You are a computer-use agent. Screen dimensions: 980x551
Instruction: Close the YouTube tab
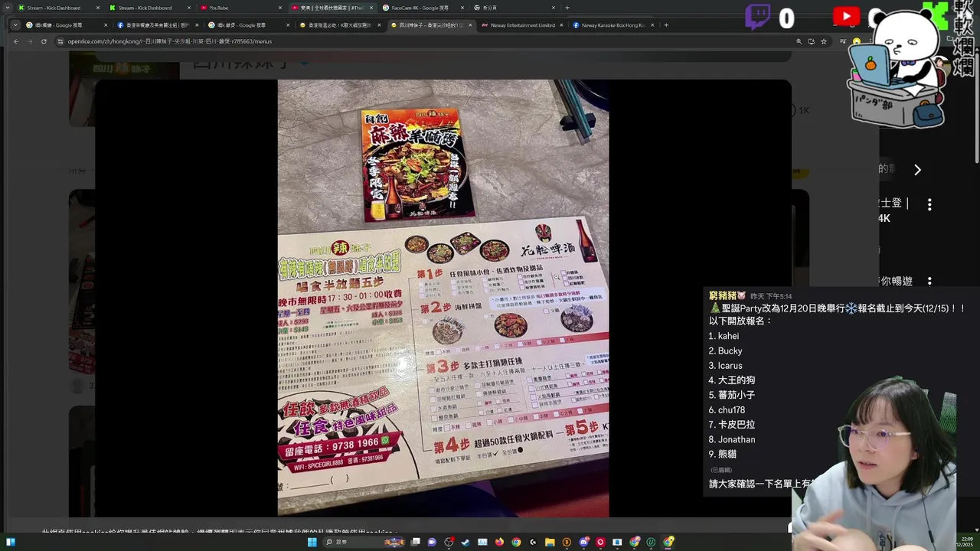[279, 8]
